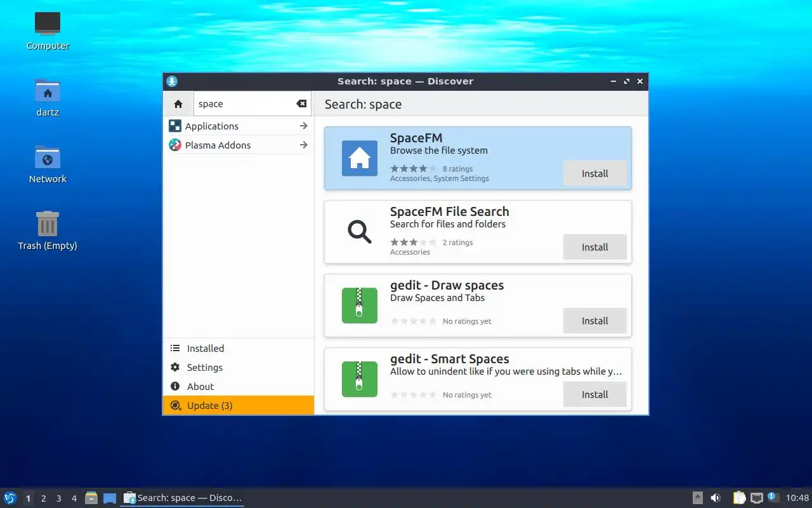
Task: Click the gedit Draw spaces package icon
Action: [x=360, y=305]
